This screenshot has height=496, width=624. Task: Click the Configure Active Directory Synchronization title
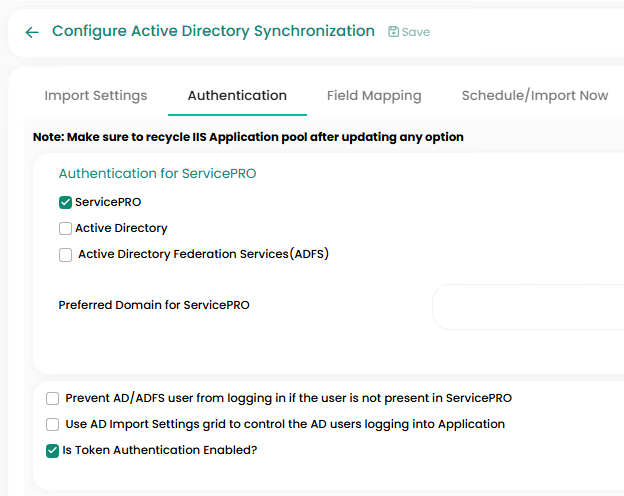click(213, 31)
